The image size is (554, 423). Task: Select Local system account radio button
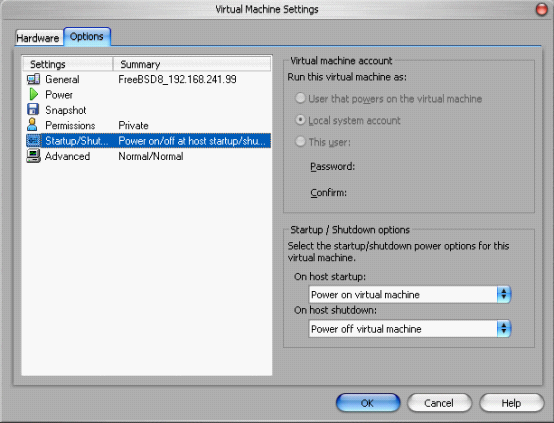tap(300, 120)
